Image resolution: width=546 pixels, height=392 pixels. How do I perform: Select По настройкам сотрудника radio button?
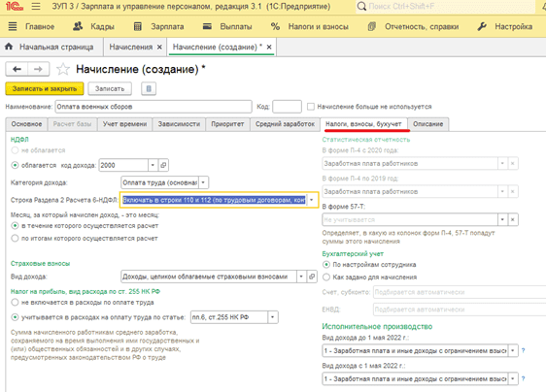click(326, 265)
